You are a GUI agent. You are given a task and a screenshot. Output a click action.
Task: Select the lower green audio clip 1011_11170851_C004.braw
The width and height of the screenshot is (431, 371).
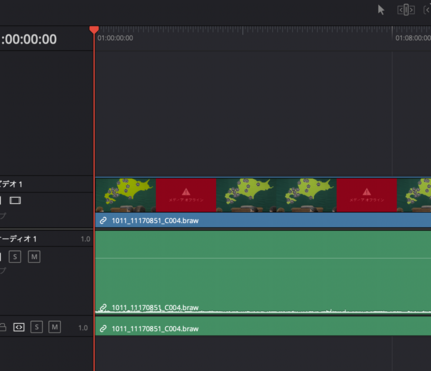point(263,326)
